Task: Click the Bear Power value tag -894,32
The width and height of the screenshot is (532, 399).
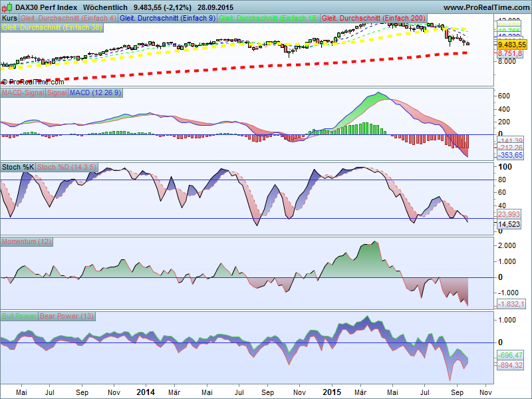Action: (x=510, y=365)
